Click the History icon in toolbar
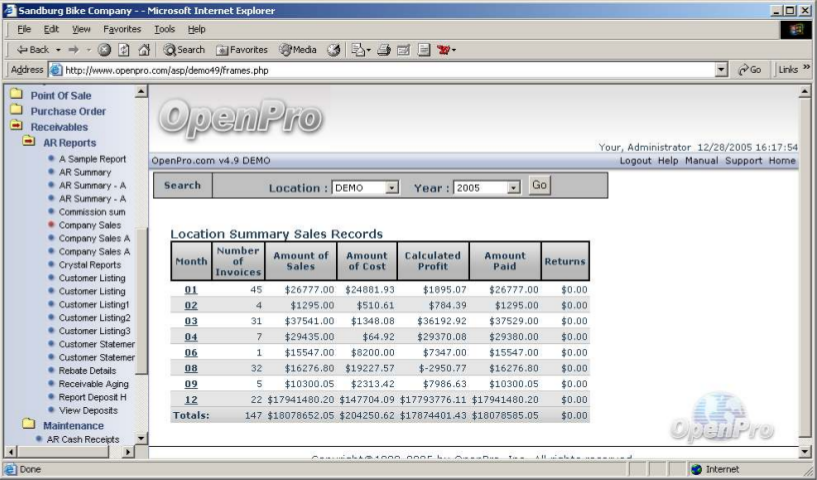Viewport: 817px width, 480px height. (333, 50)
